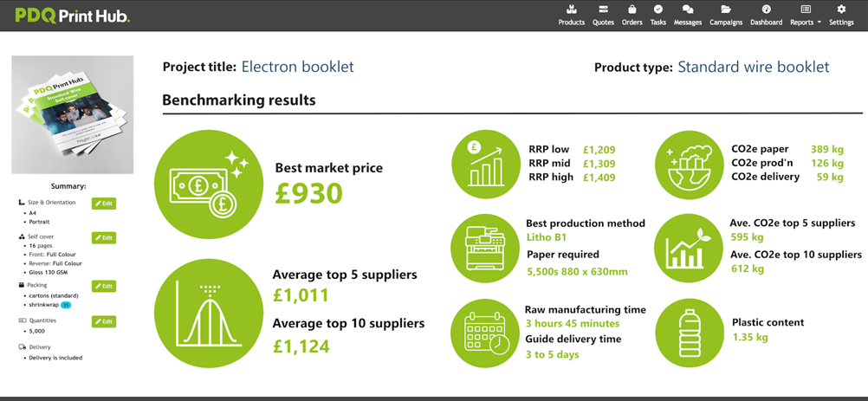Click the CO2e prod'n 126 kg value
868x401 pixels.
(x=827, y=163)
